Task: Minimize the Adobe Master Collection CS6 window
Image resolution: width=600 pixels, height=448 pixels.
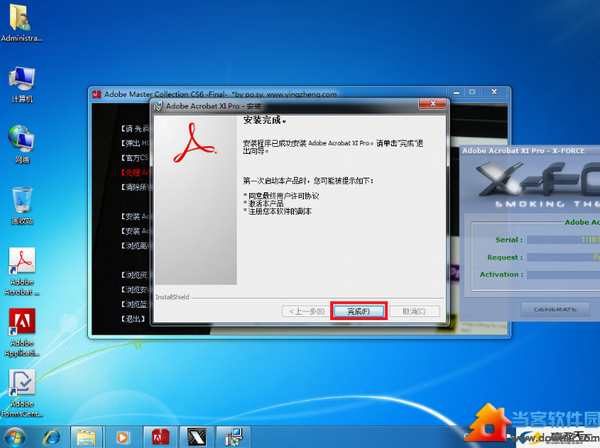Action: click(x=456, y=92)
